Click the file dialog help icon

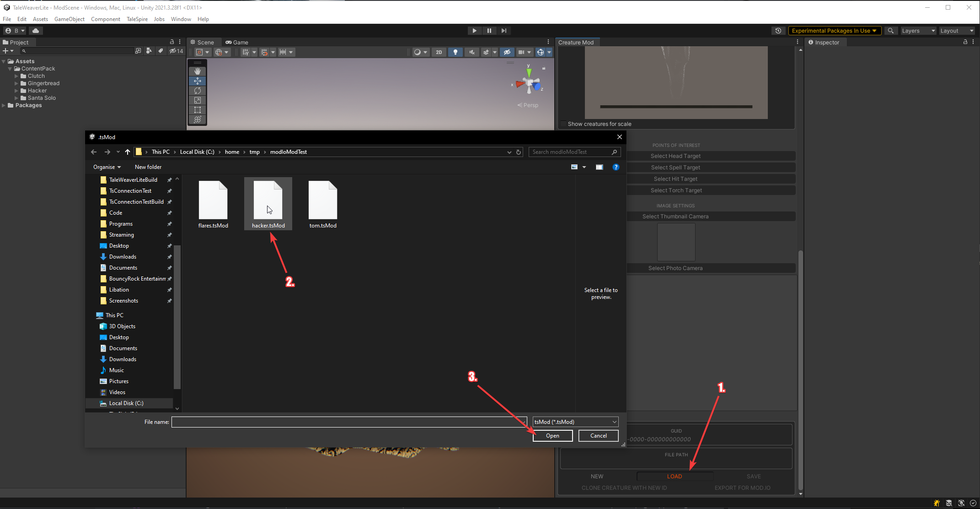(x=616, y=167)
